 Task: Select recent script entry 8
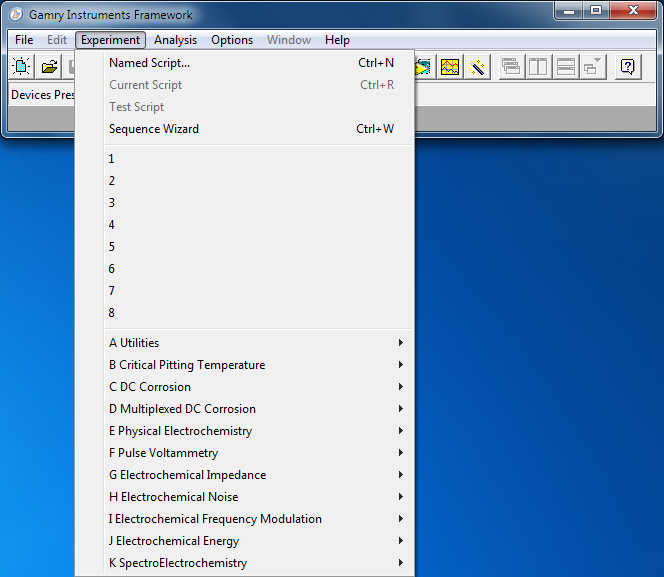[244, 313]
